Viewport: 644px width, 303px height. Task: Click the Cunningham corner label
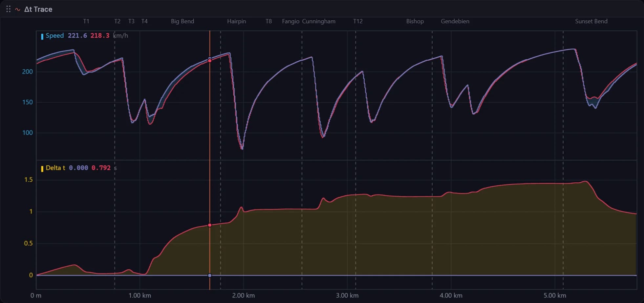319,21
